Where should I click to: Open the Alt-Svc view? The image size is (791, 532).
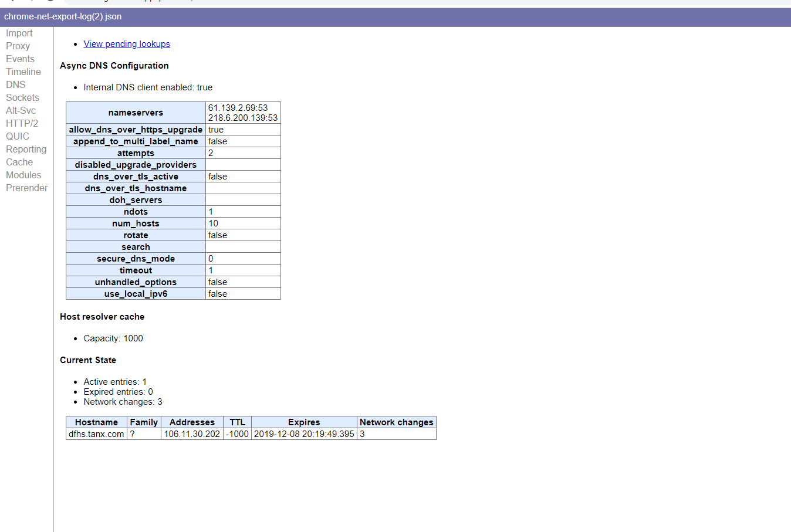[x=21, y=111]
